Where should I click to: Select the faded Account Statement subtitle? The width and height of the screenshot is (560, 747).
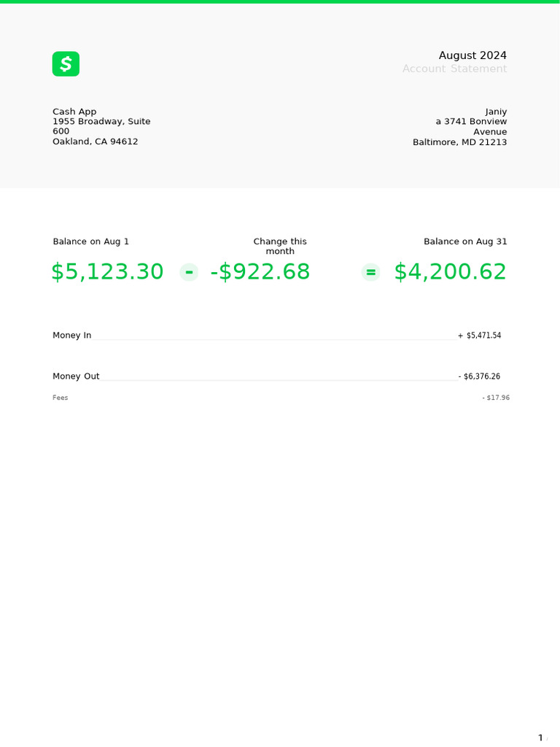[x=454, y=69]
